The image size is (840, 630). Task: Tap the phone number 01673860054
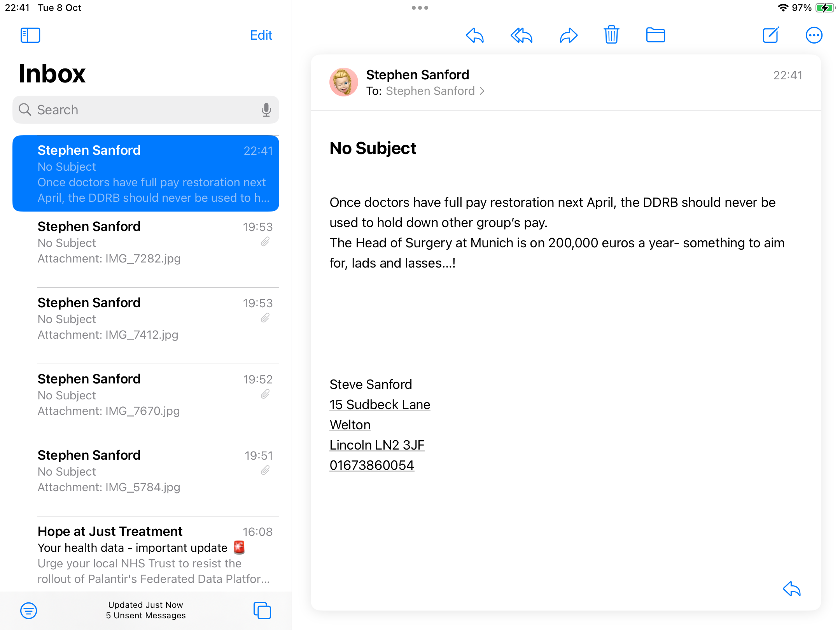click(372, 465)
